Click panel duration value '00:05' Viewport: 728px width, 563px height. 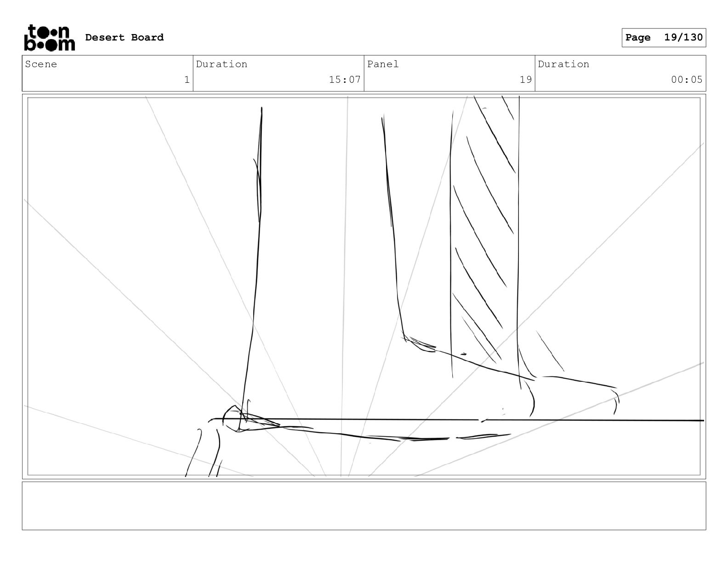687,80
